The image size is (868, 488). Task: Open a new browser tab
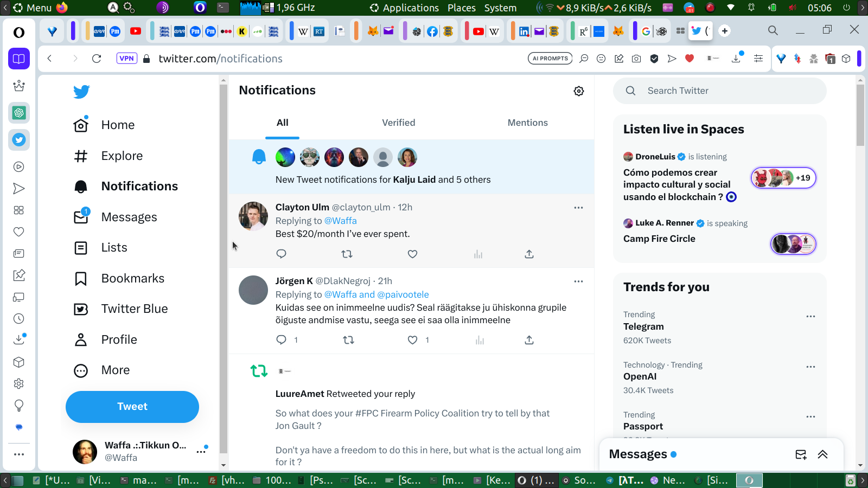tap(725, 31)
